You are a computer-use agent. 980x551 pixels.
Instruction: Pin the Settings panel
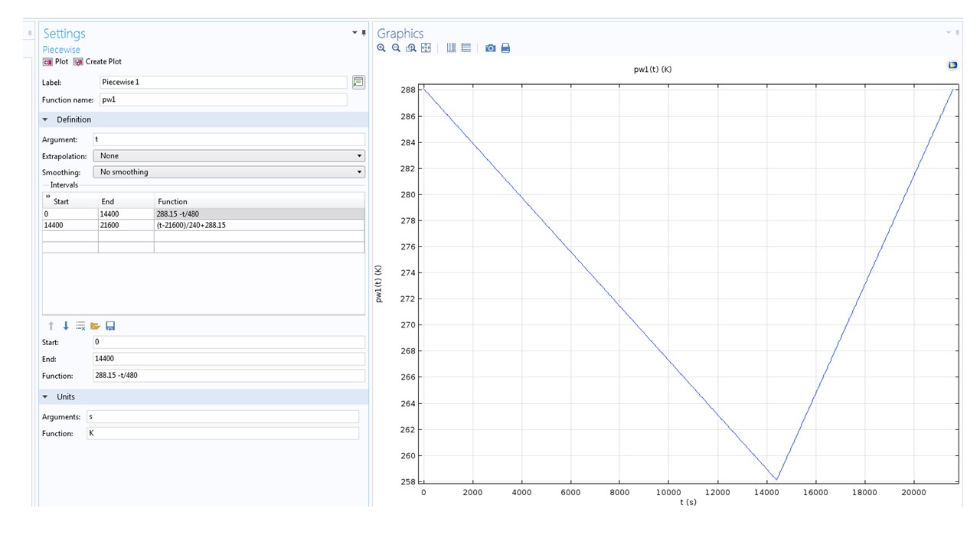364,33
